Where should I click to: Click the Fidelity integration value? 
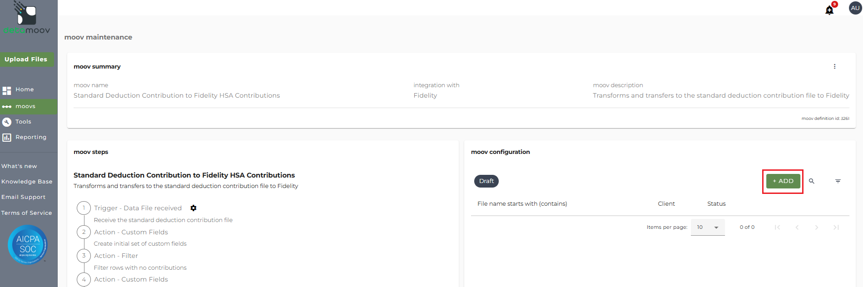click(x=425, y=95)
